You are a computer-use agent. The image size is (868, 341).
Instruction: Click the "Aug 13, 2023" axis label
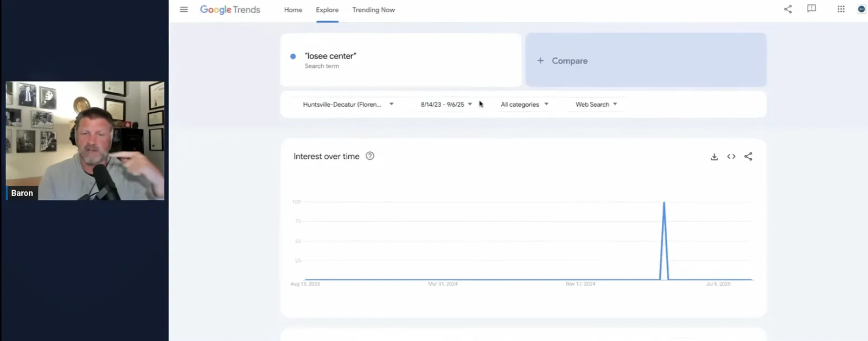tap(305, 284)
